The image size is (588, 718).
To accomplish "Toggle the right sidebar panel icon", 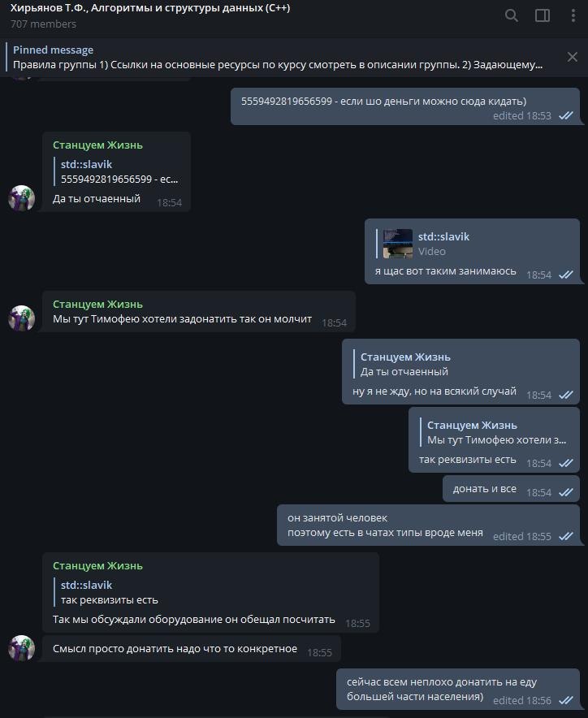I will coord(543,15).
